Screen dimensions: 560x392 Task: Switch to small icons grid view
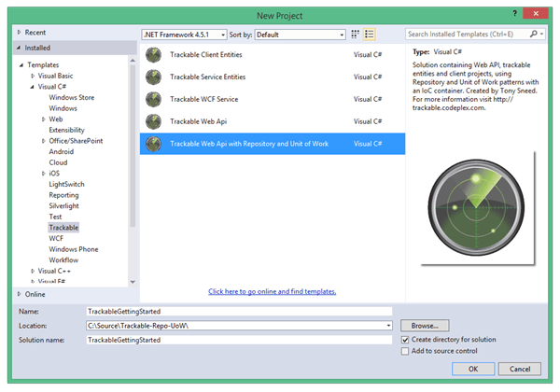pyautogui.click(x=356, y=35)
